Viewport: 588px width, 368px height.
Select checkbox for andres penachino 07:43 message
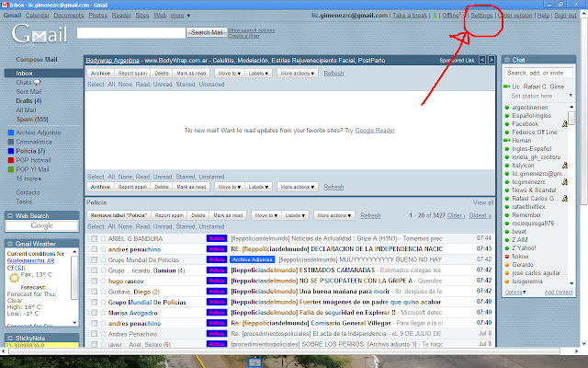[x=94, y=249]
